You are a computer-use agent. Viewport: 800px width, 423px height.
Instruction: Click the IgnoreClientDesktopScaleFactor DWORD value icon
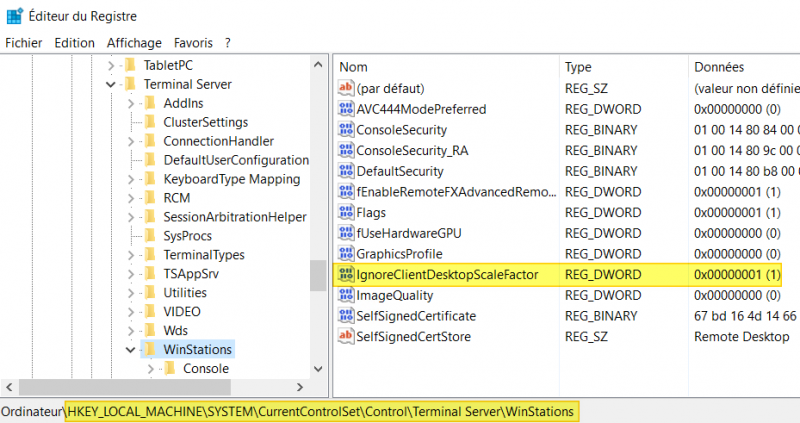(346, 274)
